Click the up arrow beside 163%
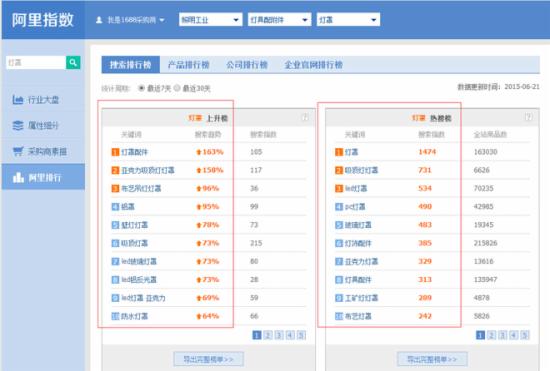550x371 pixels. pyautogui.click(x=199, y=152)
